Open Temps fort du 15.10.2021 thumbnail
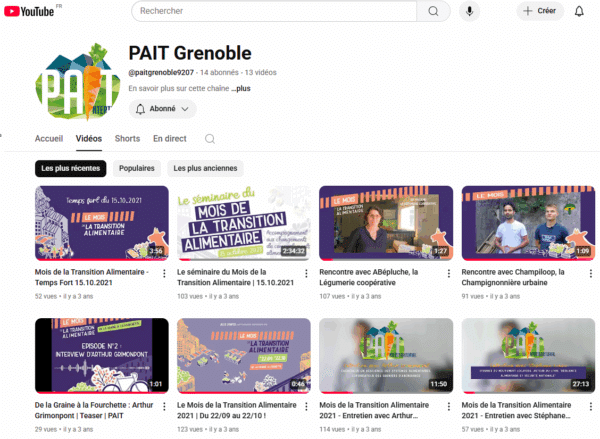Screen dimensions: 600x439 point(102,223)
